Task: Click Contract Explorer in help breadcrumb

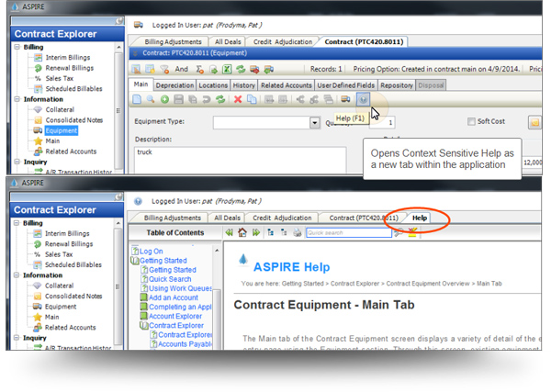Action: click(354, 284)
